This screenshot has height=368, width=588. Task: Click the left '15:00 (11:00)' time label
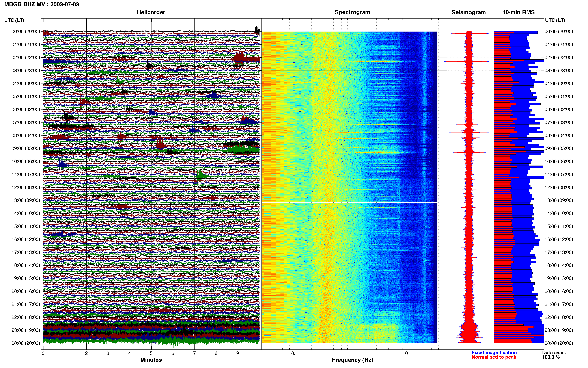click(26, 226)
